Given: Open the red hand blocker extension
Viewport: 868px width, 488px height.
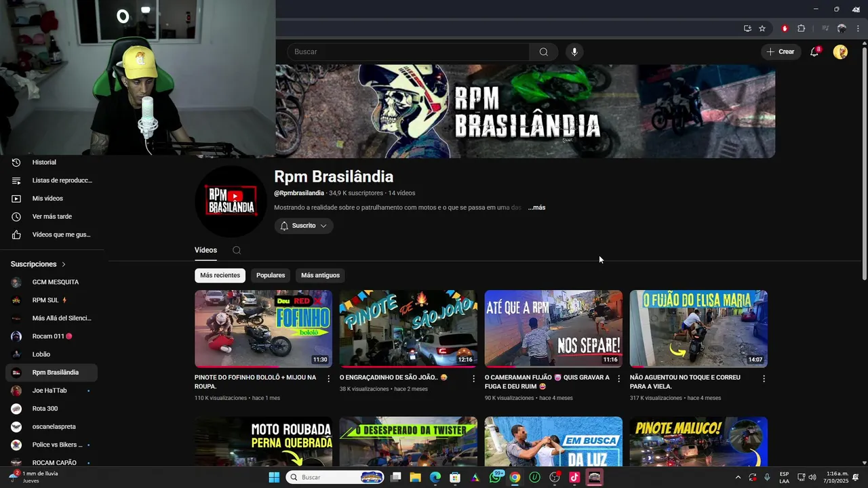Looking at the screenshot, I should (785, 28).
